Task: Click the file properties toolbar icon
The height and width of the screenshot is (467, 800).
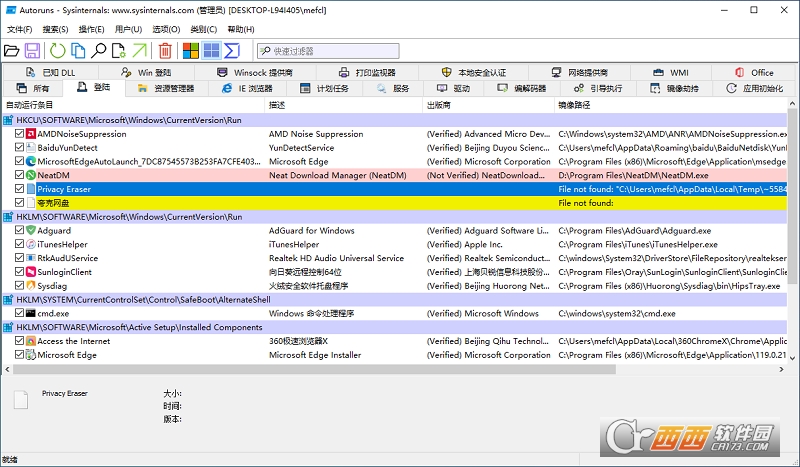Action: click(118, 51)
